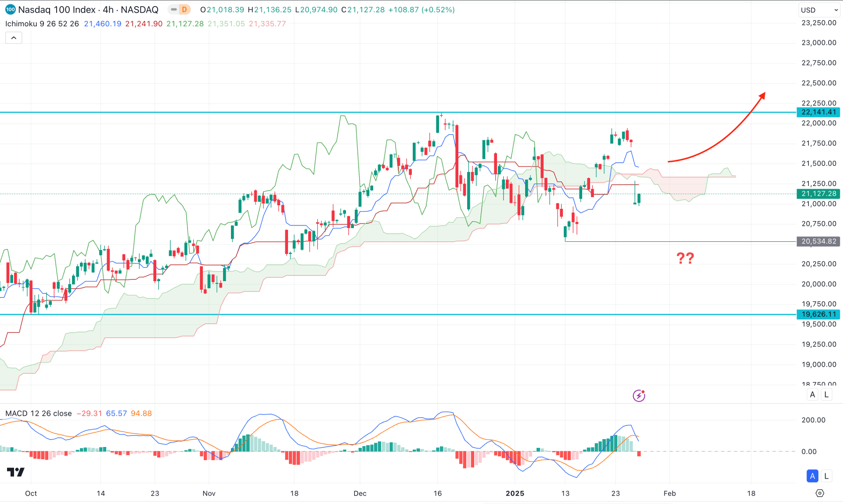Toggle log scale L on MACD pane

[x=826, y=476]
